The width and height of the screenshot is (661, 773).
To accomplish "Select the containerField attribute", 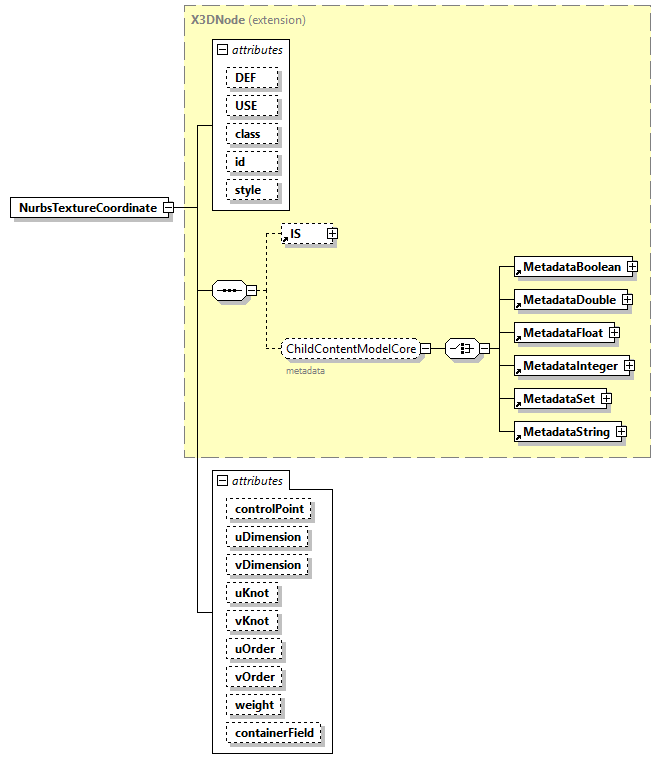I will 273,733.
